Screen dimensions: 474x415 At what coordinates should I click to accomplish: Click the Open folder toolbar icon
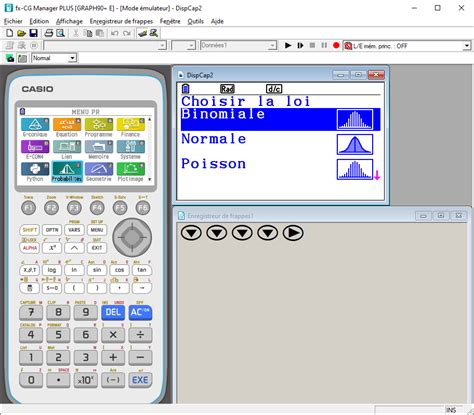[x=21, y=33]
